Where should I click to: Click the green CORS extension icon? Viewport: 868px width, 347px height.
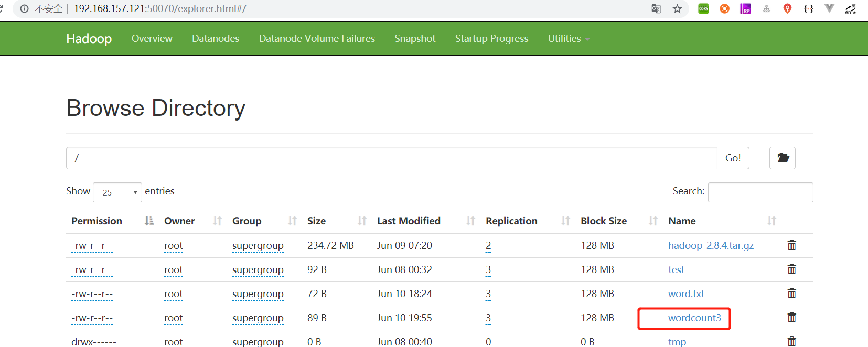pos(703,9)
